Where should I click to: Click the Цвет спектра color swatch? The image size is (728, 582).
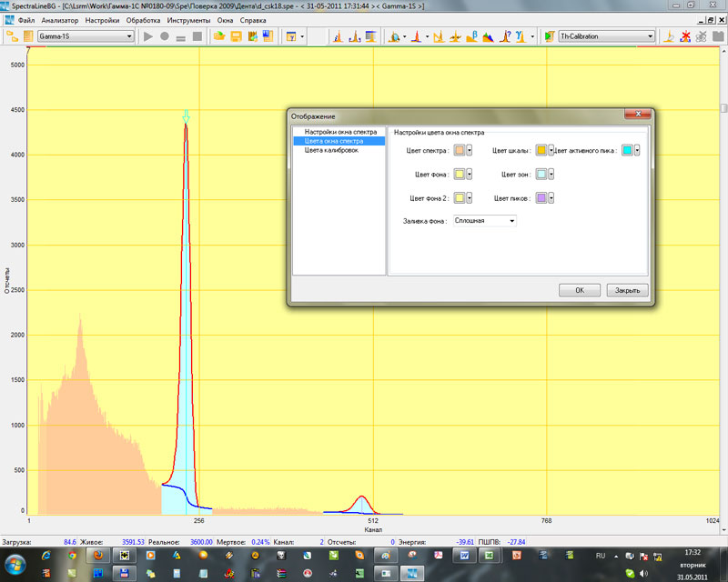(x=460, y=150)
